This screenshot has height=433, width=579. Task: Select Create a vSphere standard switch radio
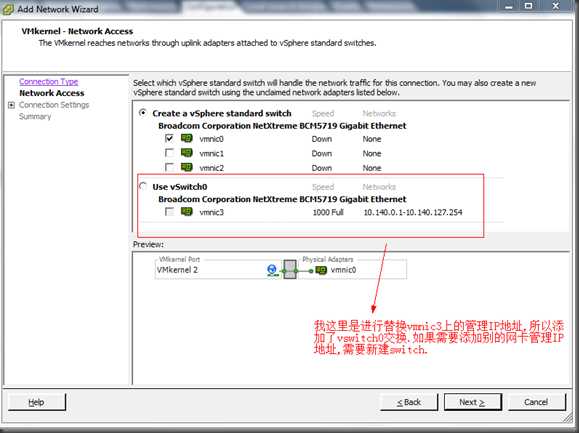[x=143, y=113]
